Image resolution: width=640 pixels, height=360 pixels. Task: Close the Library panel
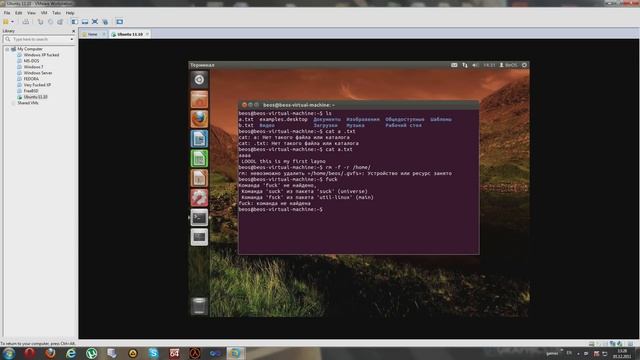click(x=73, y=31)
